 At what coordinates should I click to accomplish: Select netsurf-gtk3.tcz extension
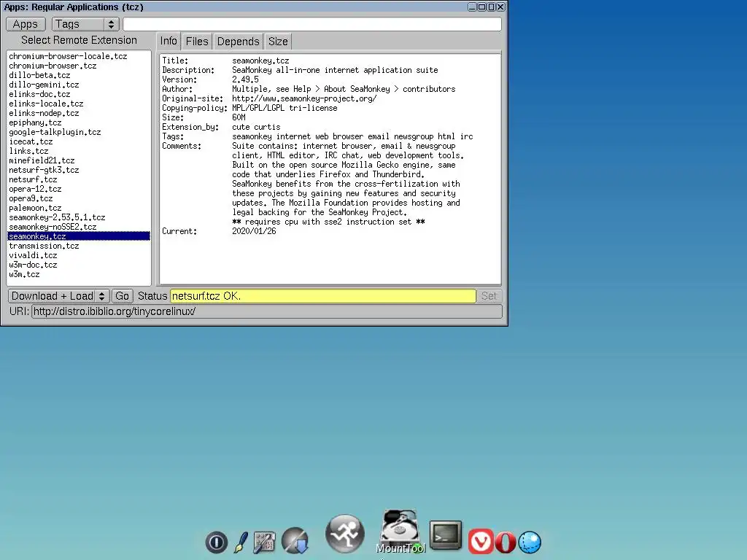pyautogui.click(x=79, y=170)
